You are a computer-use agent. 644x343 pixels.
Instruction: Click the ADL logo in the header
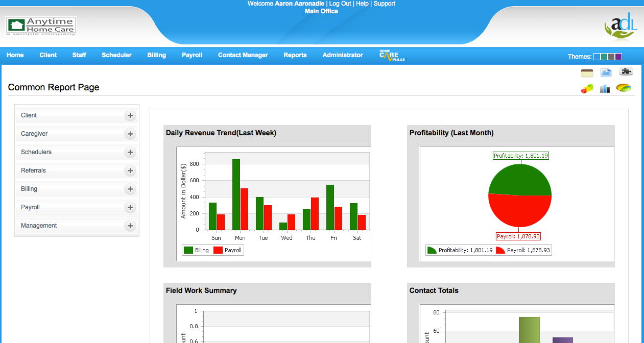click(621, 27)
